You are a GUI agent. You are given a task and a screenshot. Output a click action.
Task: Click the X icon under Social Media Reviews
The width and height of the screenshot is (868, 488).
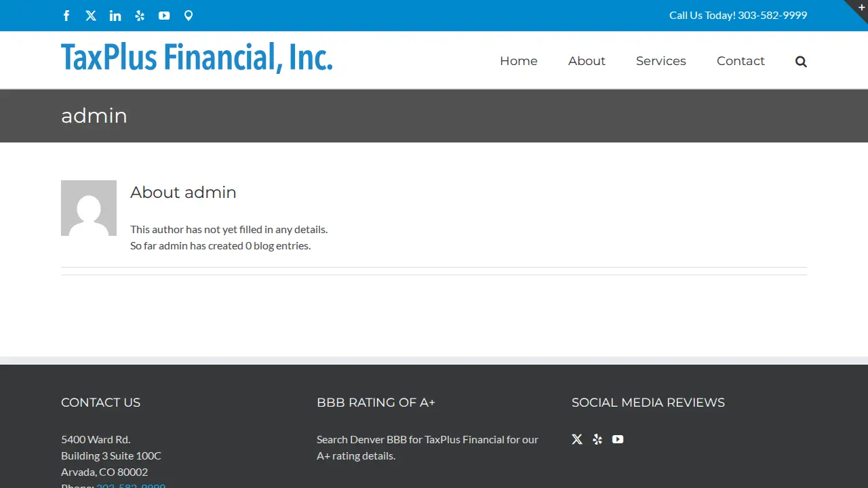coord(577,439)
